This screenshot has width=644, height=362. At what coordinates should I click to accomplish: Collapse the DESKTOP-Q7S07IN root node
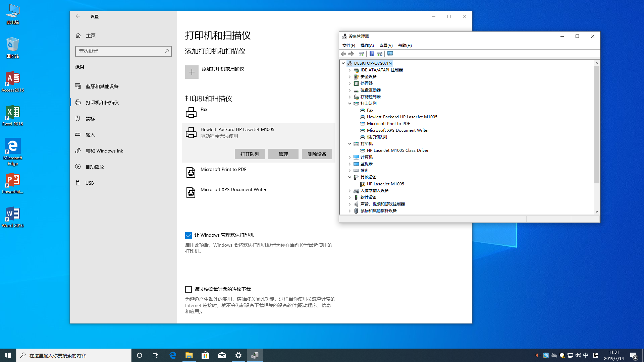point(343,63)
